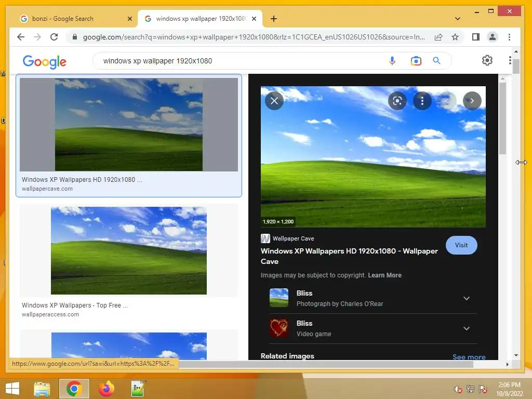Bookmark this page with star icon
532x399 pixels.
[455, 37]
